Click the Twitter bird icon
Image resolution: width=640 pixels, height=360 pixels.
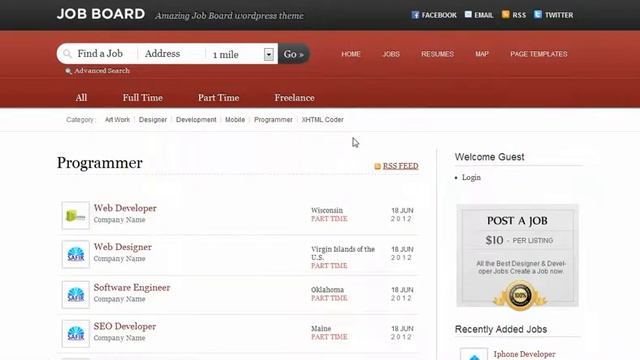click(538, 15)
